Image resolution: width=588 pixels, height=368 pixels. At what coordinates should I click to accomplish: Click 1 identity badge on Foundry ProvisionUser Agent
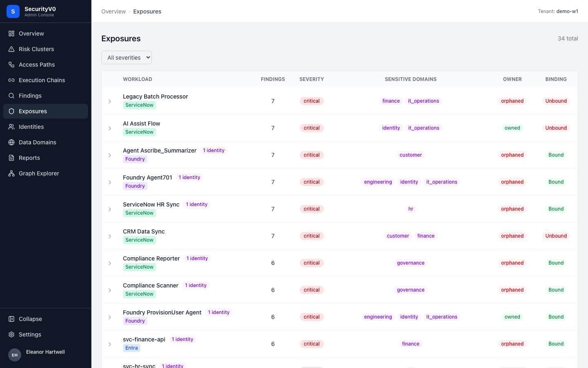[219, 312]
